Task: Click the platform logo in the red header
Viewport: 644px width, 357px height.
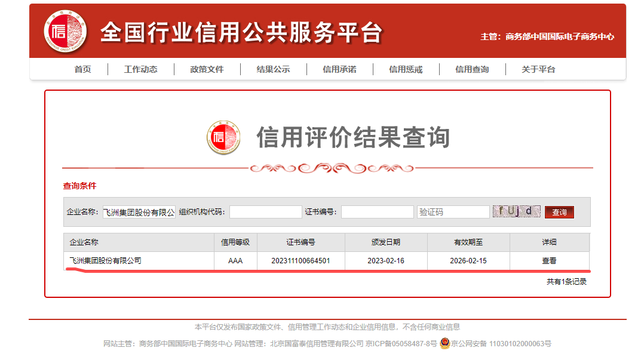Action: click(x=65, y=31)
